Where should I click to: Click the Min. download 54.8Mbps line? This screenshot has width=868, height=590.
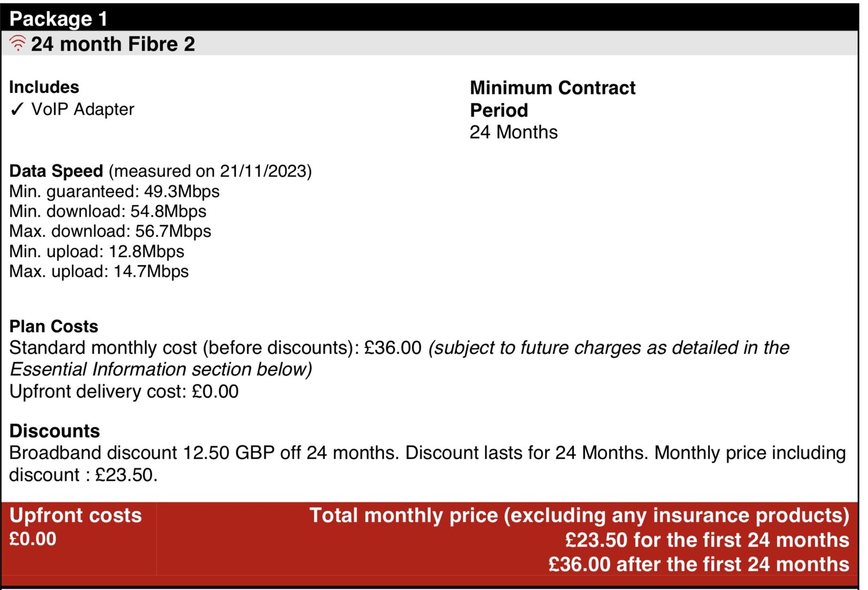click(x=108, y=211)
